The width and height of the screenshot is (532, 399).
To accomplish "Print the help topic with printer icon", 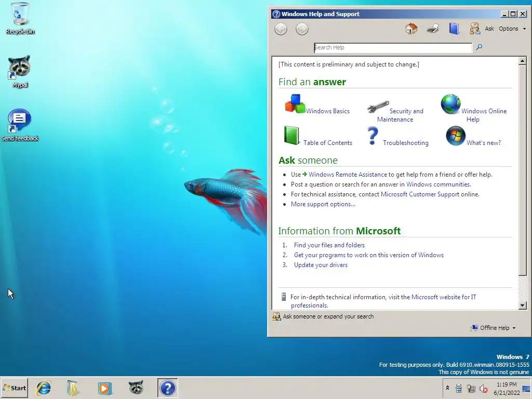I will click(433, 29).
